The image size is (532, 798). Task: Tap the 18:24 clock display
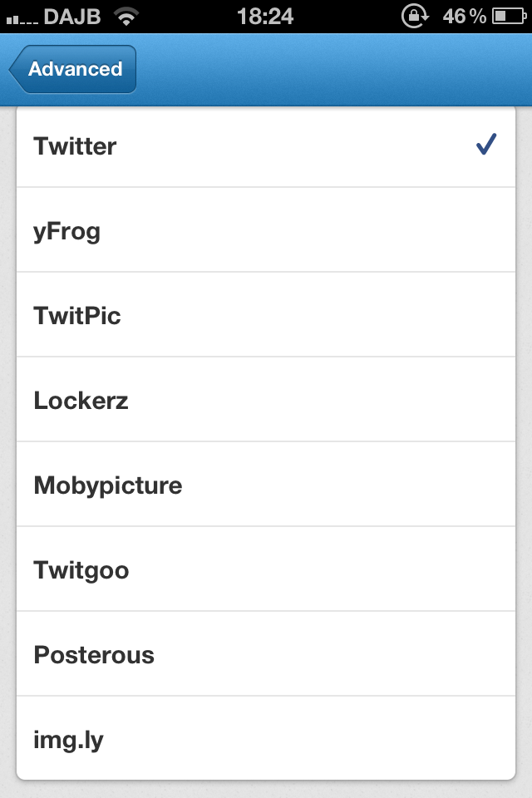[x=265, y=16]
